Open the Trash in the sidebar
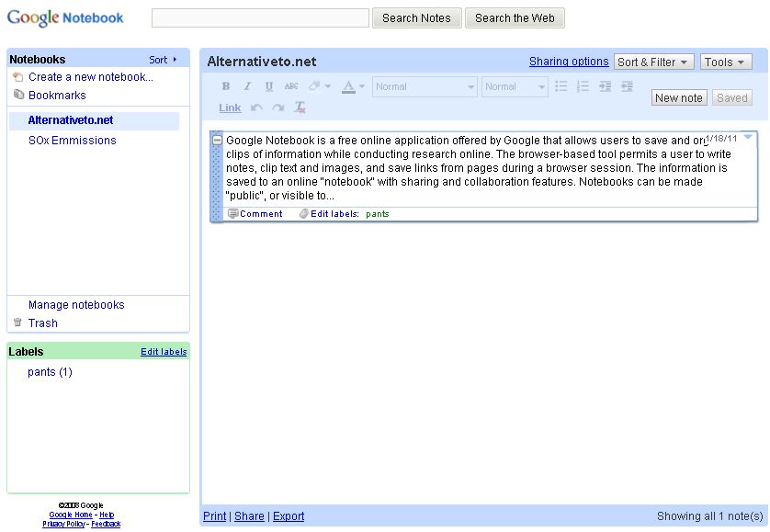Image resolution: width=770 pixels, height=532 pixels. pyautogui.click(x=43, y=323)
